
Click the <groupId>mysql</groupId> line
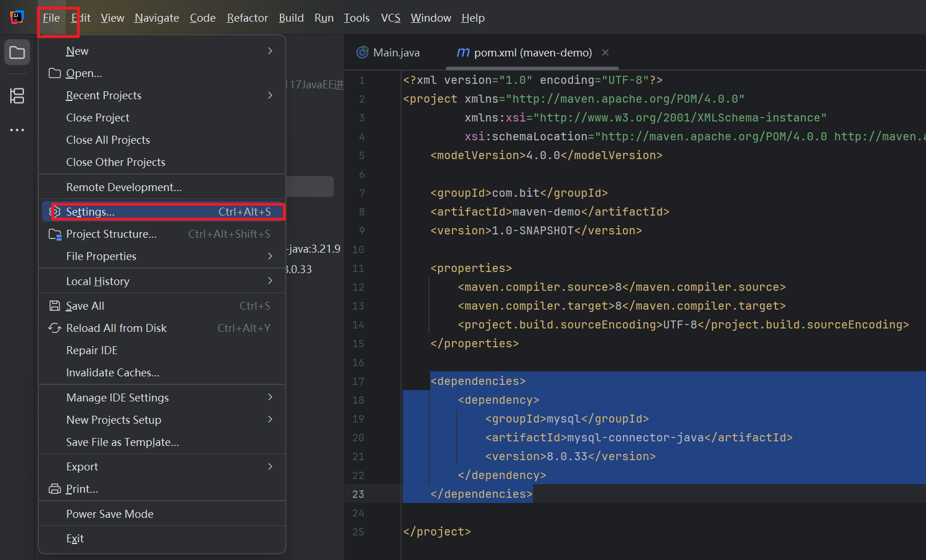tap(567, 419)
